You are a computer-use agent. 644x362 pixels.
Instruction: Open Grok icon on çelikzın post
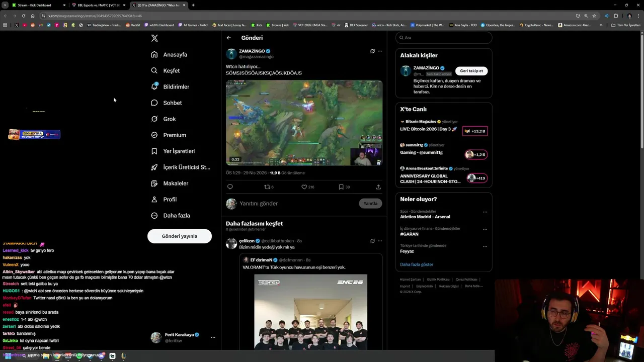[372, 241]
